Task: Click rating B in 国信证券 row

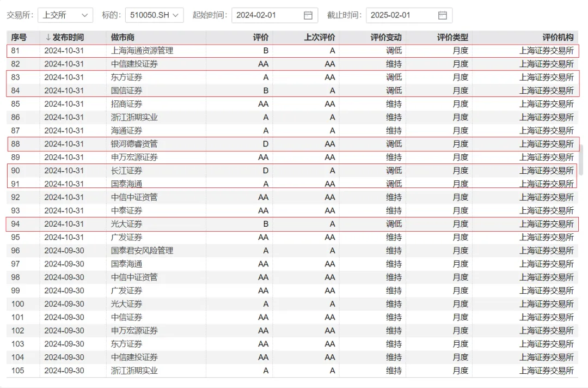Action: 266,90
